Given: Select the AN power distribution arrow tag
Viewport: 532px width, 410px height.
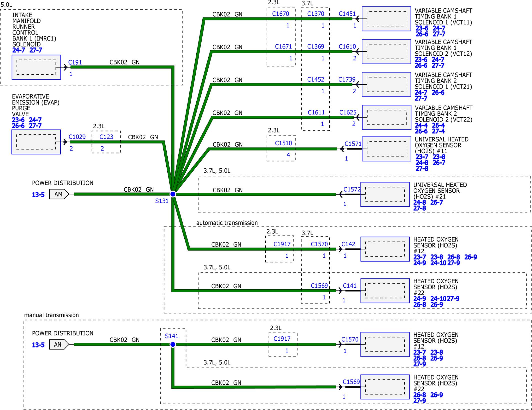Looking at the screenshot, I should 59,344.
